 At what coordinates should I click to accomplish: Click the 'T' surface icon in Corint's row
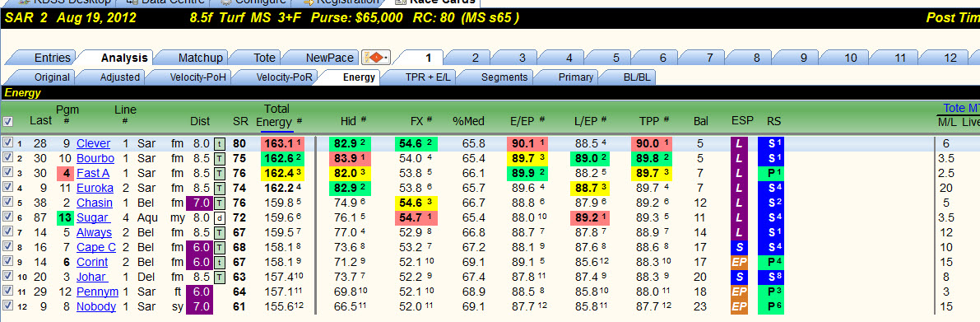click(219, 262)
